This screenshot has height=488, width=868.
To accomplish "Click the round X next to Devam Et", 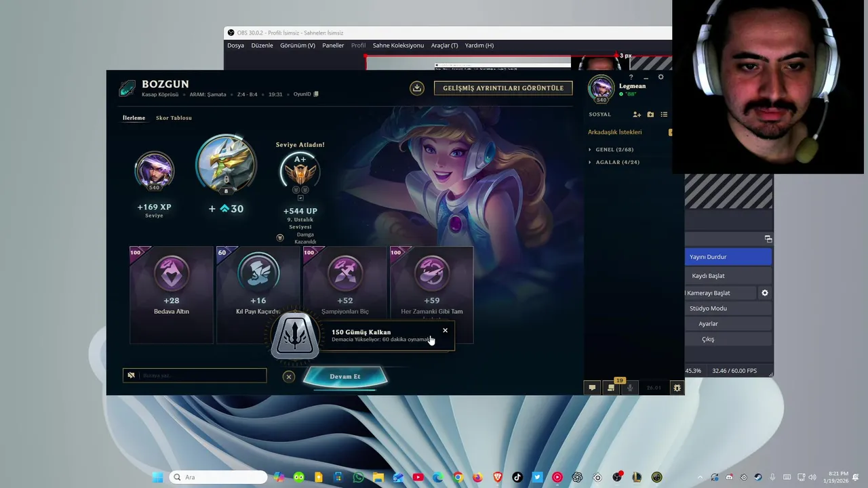I will tap(289, 376).
